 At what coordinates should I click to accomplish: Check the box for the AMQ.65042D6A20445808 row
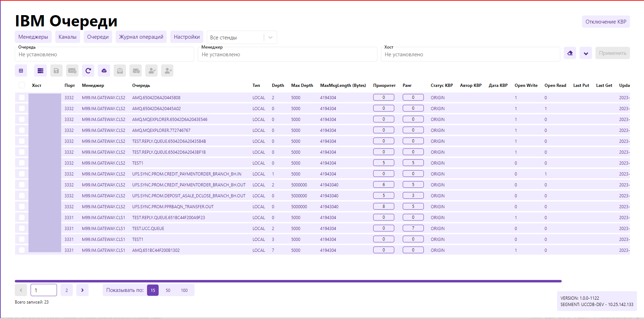[22, 97]
